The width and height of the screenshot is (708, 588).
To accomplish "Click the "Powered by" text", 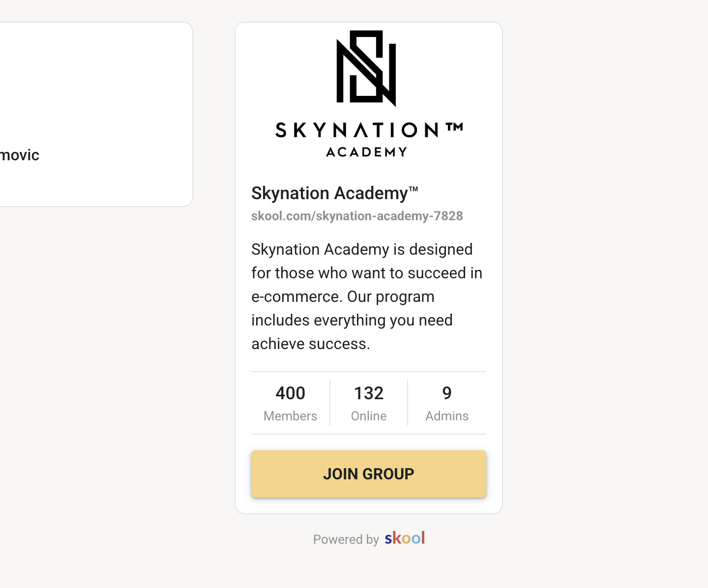I will [346, 539].
